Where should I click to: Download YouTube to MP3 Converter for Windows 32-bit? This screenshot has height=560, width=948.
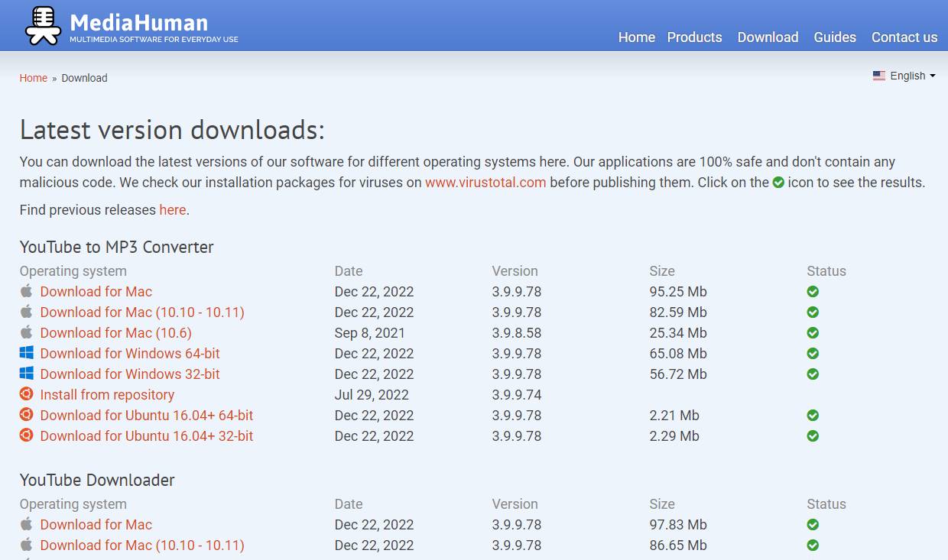click(x=130, y=374)
